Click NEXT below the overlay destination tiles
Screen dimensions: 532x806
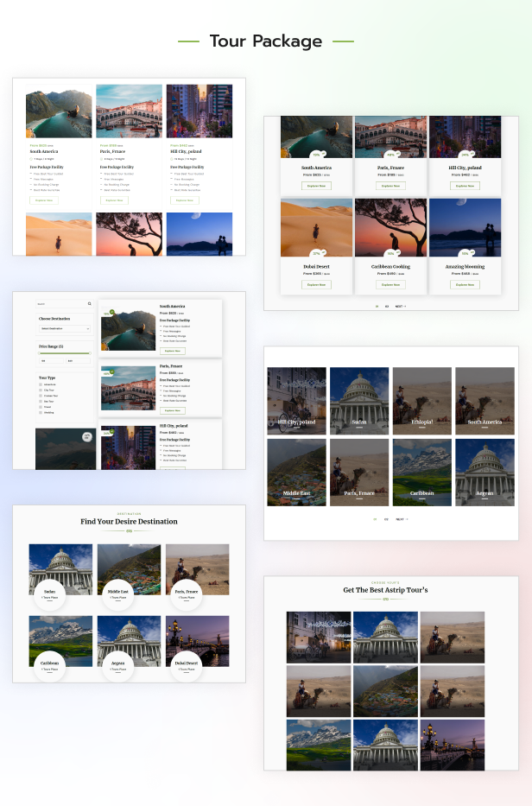pyautogui.click(x=402, y=519)
